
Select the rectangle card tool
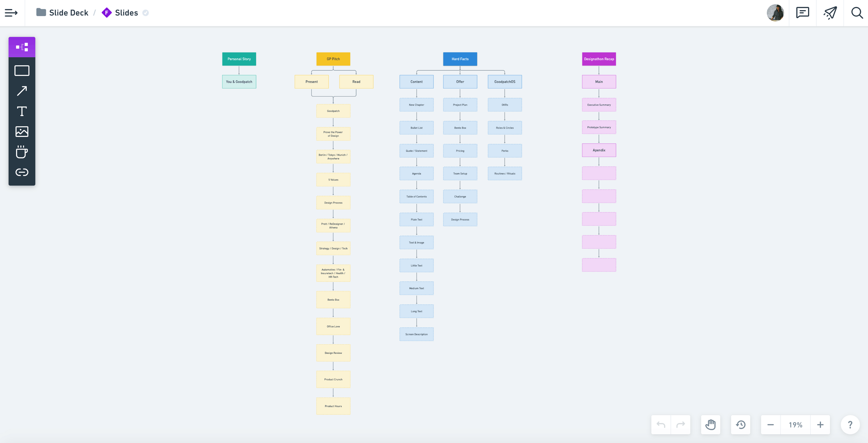click(22, 71)
